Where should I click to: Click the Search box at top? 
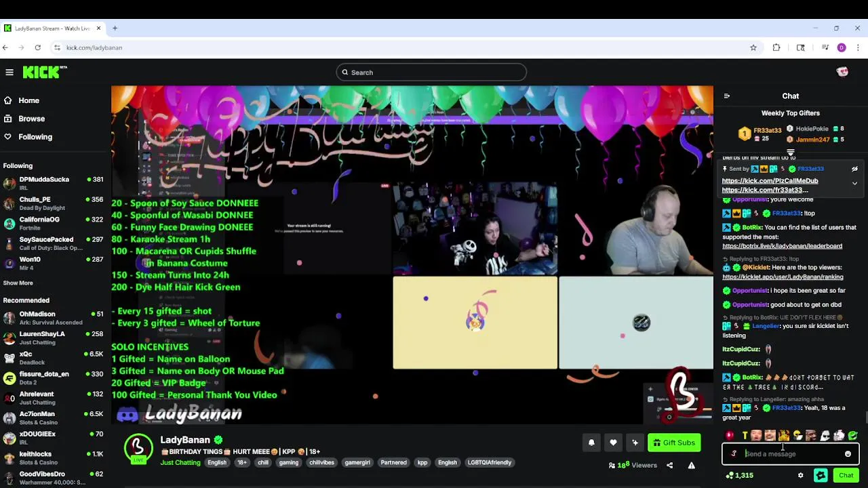point(431,73)
